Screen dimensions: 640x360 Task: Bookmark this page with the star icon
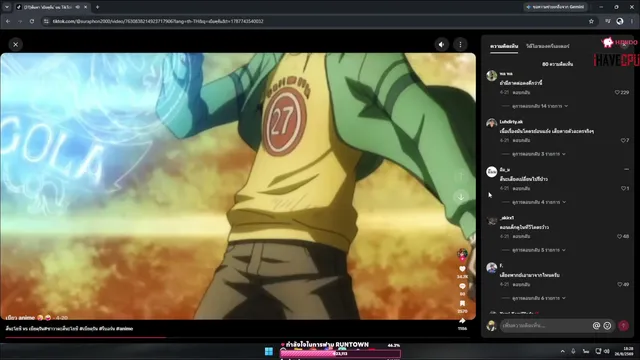[x=591, y=21]
